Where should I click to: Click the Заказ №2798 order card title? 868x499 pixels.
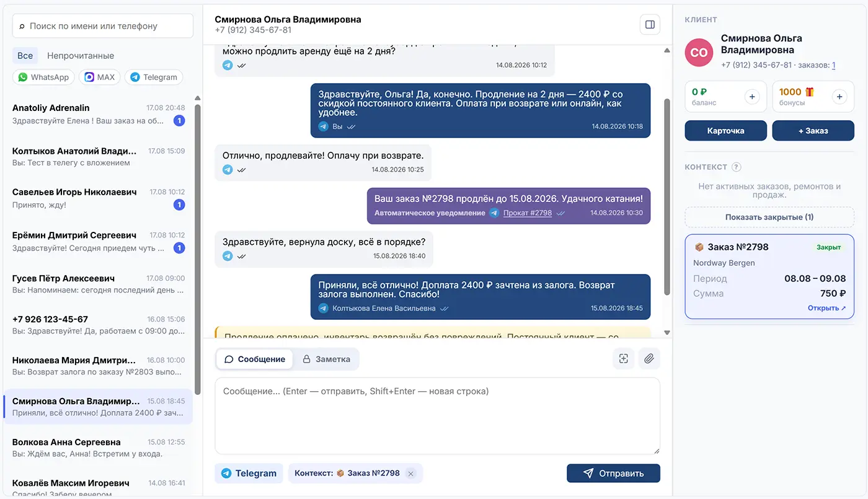738,247
